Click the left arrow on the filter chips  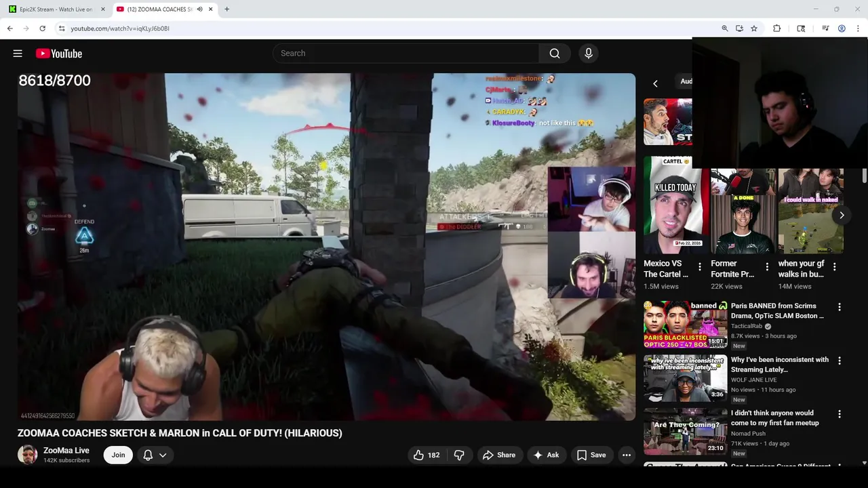[655, 83]
